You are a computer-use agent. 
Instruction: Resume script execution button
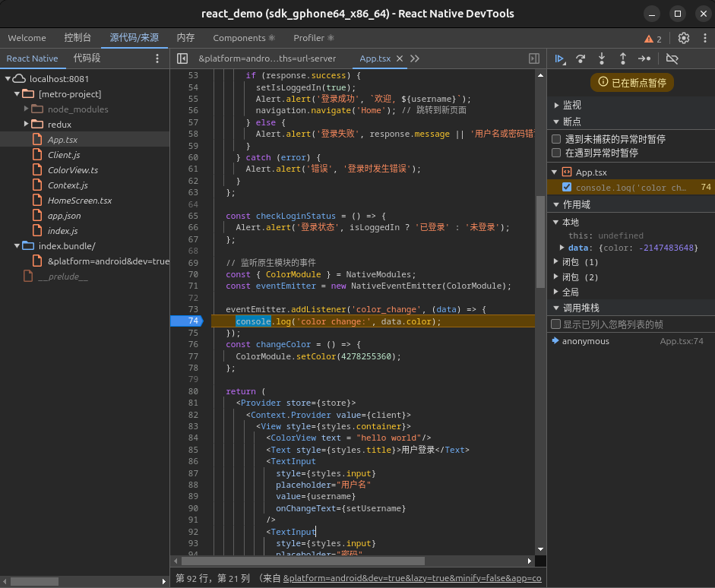point(559,58)
